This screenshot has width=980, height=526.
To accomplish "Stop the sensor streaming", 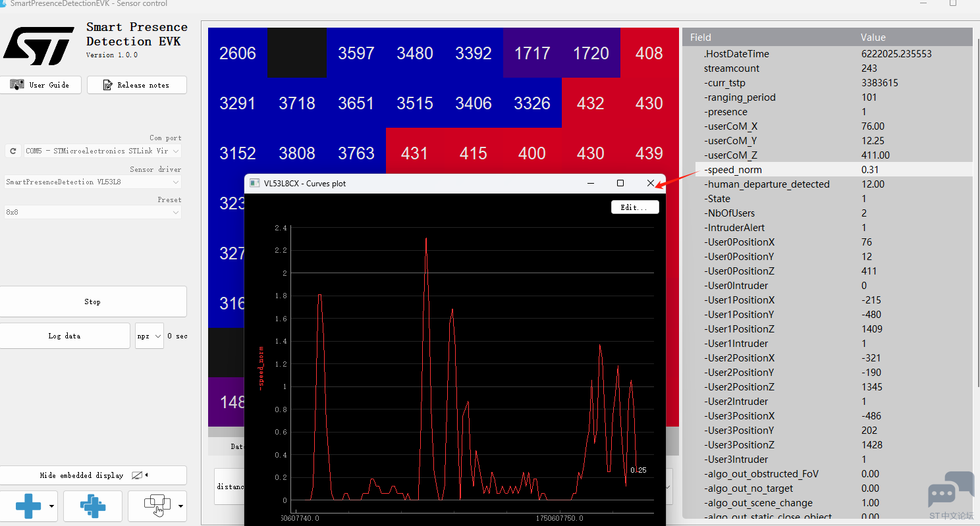I will (92, 302).
